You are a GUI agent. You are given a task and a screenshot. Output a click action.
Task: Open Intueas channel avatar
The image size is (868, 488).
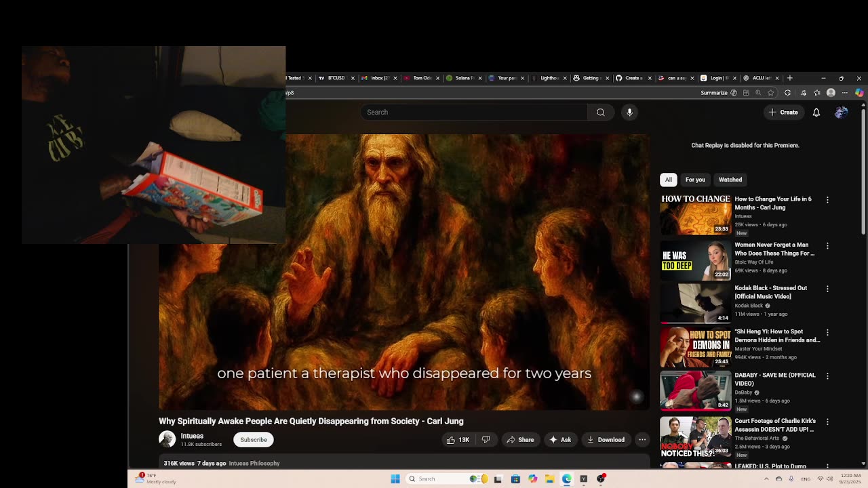[167, 439]
